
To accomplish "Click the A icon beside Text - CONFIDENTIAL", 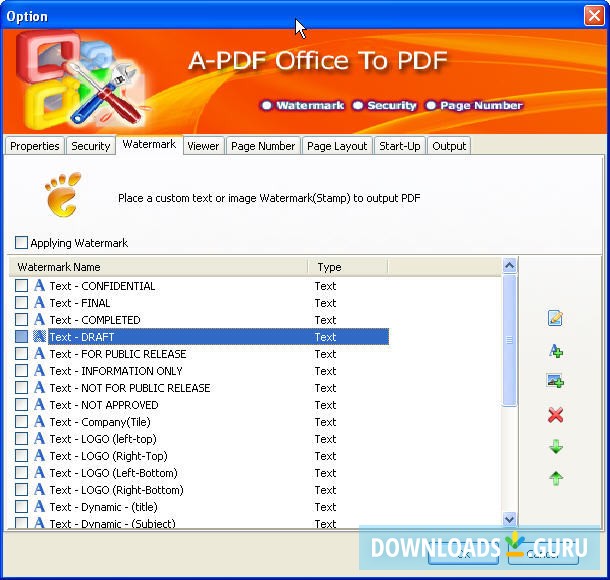I will click(x=39, y=286).
